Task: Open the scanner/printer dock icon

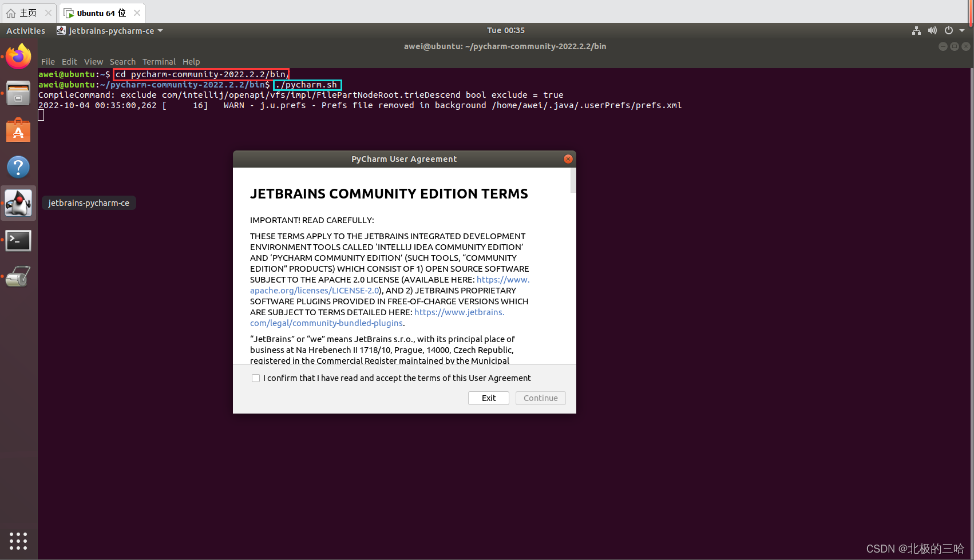Action: pyautogui.click(x=18, y=277)
